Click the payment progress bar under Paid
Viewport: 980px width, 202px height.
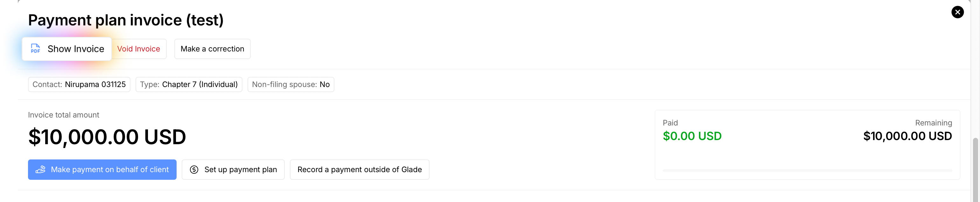[807, 171]
